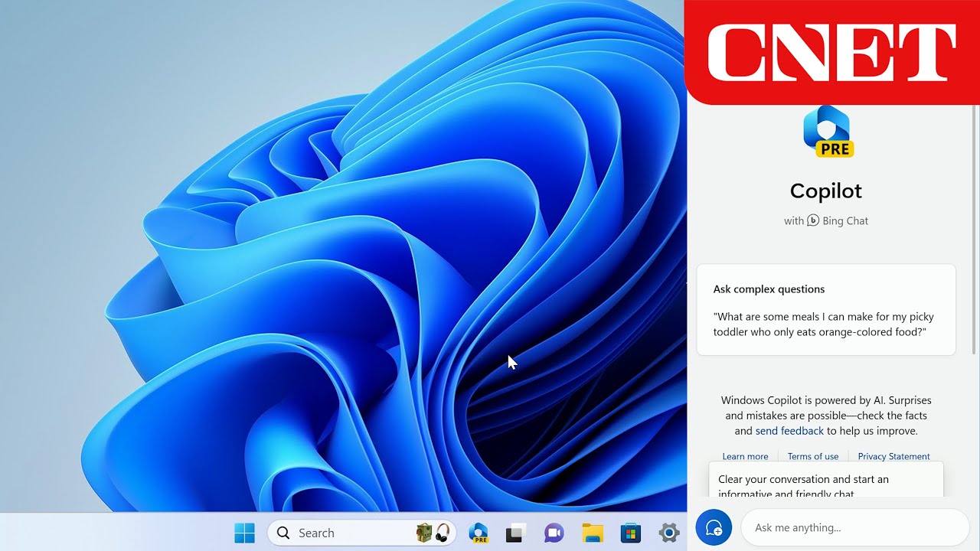Screen dimensions: 980x551
Task: Open the Learn more link
Action: coord(745,456)
